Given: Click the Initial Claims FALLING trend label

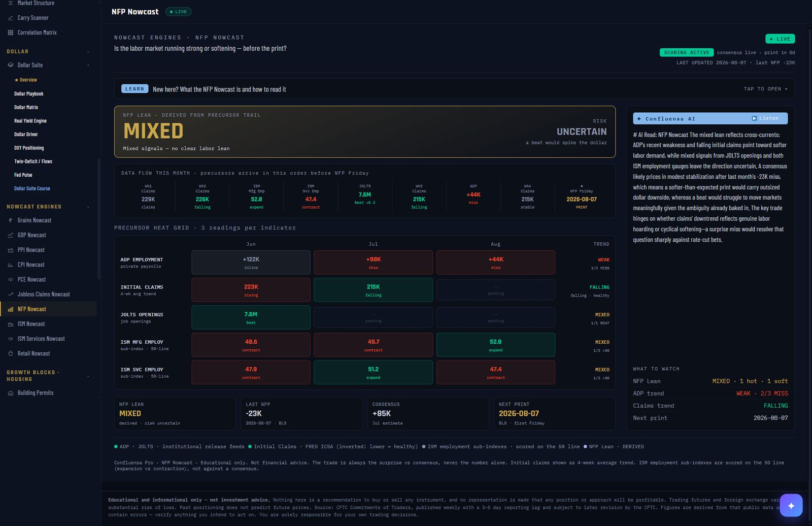Looking at the screenshot, I should 599,287.
